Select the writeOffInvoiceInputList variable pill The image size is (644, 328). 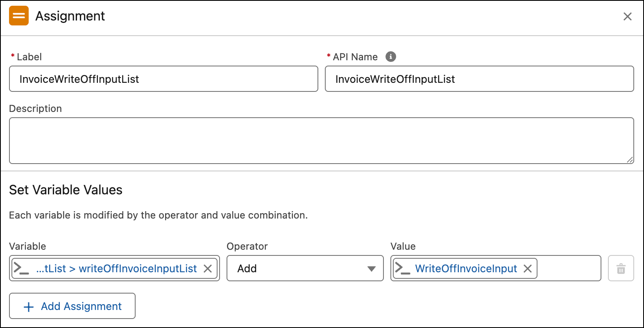tap(115, 269)
